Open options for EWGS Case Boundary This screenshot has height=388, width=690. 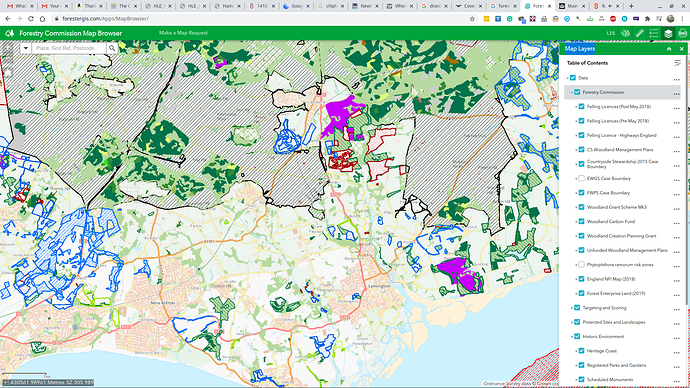(676, 180)
